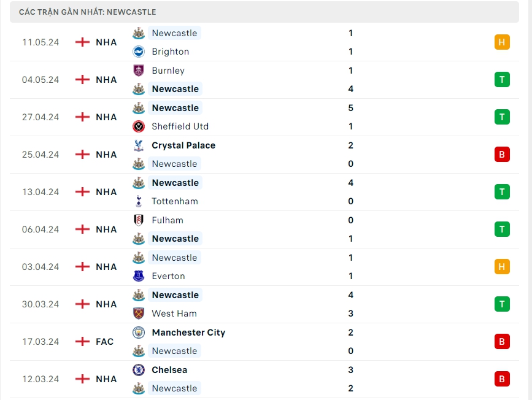Click the Sheffield Utd crest icon
Image resolution: width=532 pixels, height=400 pixels.
139,126
